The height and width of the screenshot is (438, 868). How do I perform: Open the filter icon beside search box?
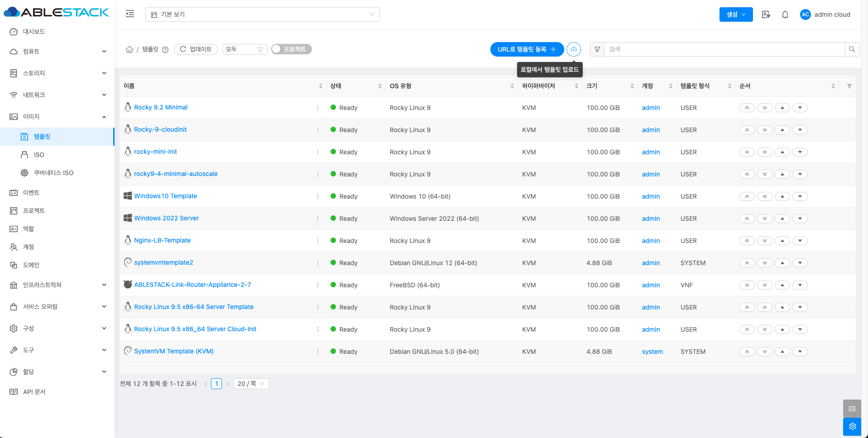[x=597, y=49]
